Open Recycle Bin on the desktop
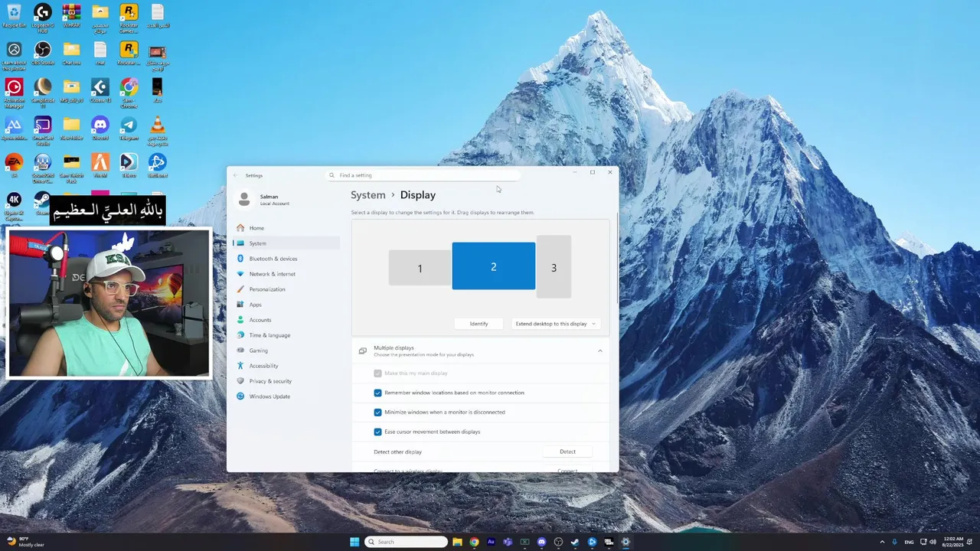 pos(14,16)
